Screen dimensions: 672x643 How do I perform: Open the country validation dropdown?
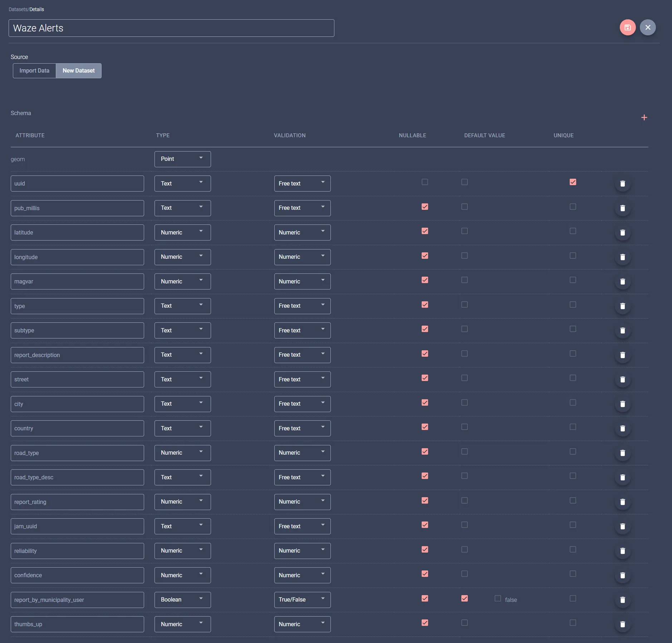(302, 428)
